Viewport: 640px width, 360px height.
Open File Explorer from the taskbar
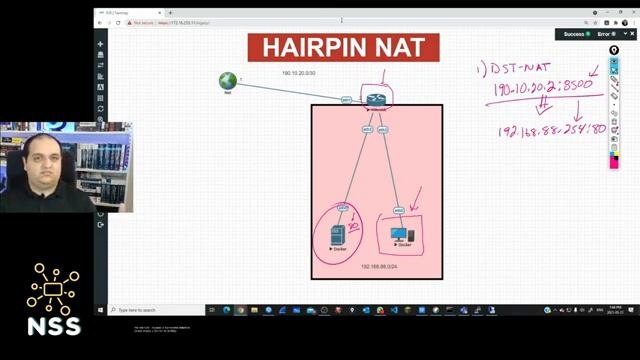(254, 310)
